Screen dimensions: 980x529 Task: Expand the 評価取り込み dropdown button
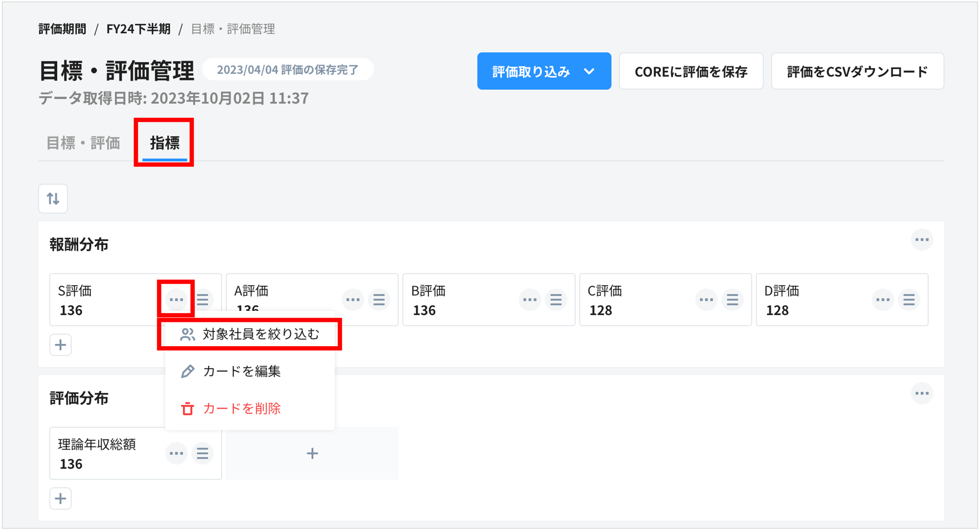click(x=544, y=71)
